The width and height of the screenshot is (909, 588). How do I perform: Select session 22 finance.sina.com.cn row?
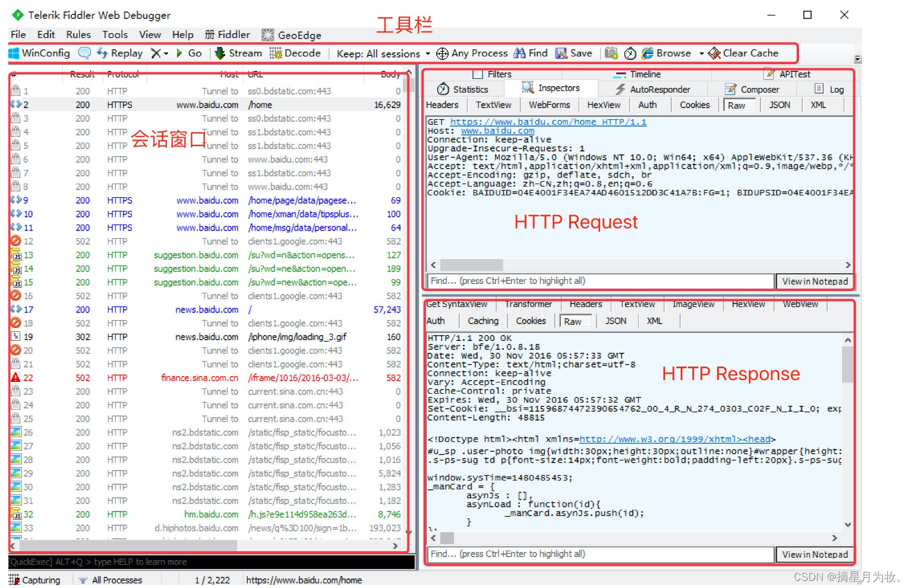click(x=207, y=378)
